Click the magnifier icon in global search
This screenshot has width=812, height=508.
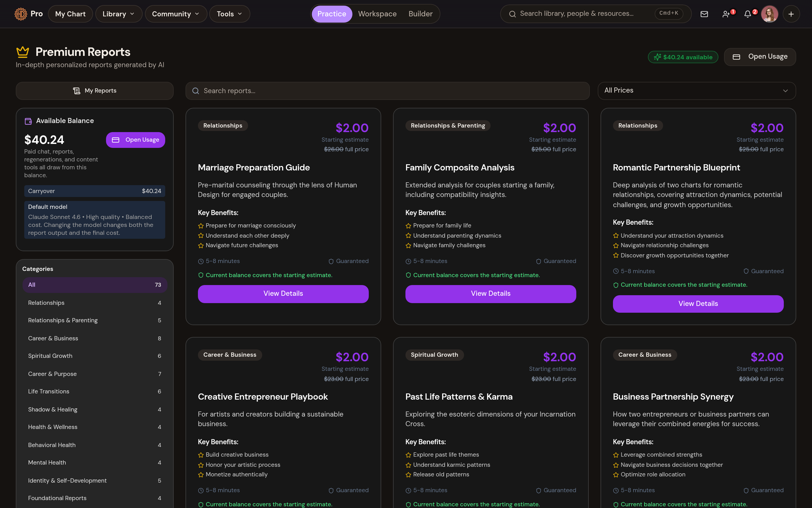(x=512, y=14)
